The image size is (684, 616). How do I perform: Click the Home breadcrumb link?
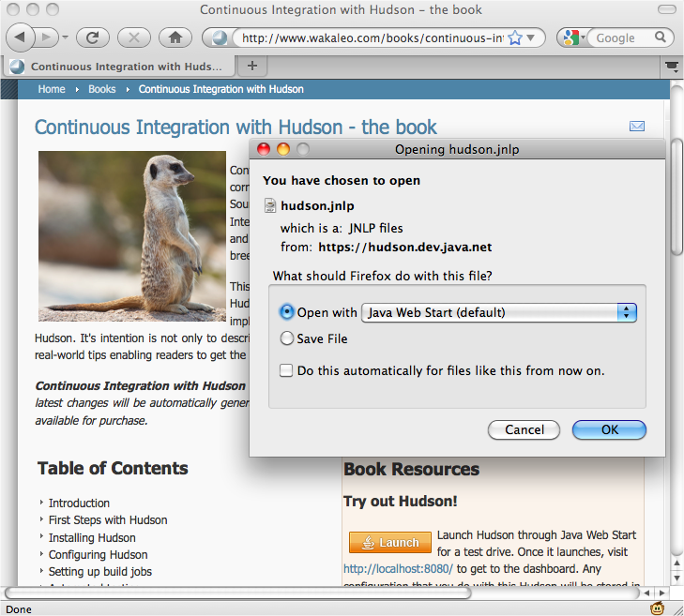click(52, 89)
